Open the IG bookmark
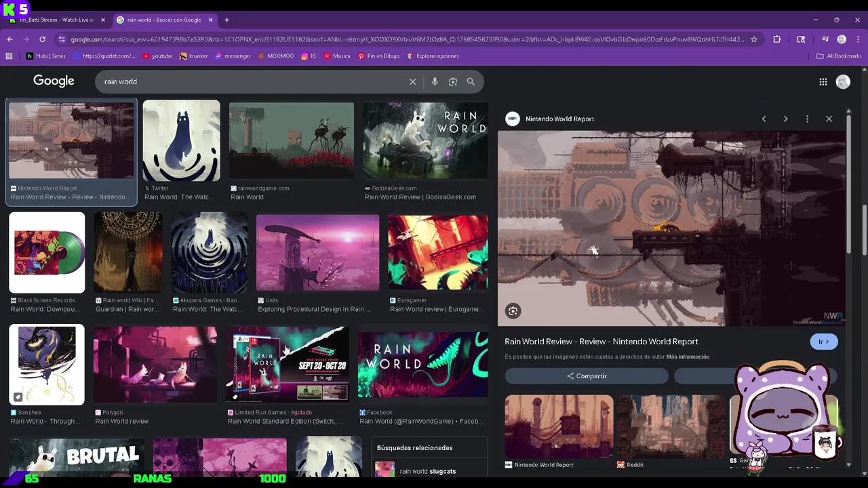Screen dimensions: 868x488 coord(309,56)
